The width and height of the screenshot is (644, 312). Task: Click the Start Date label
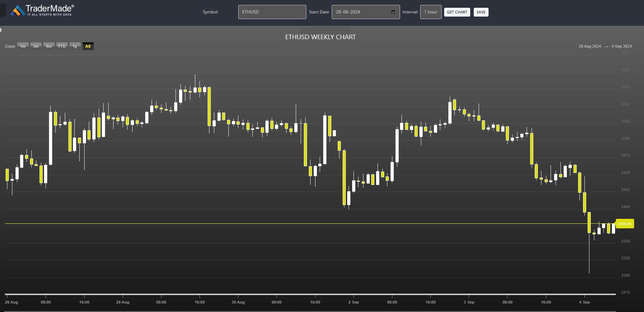pos(319,12)
